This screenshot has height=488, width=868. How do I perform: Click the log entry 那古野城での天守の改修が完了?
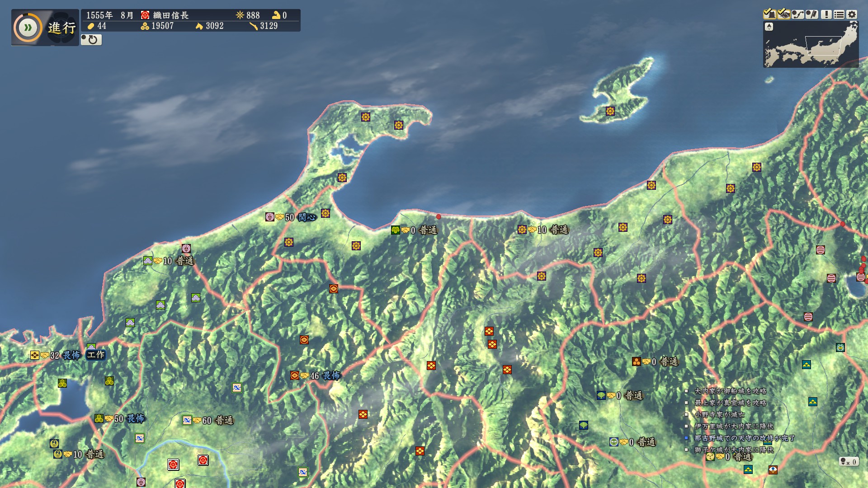[745, 438]
